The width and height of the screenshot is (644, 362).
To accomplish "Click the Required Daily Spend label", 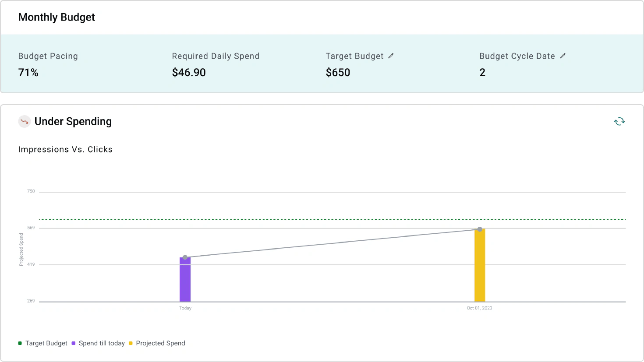I will [x=216, y=56].
